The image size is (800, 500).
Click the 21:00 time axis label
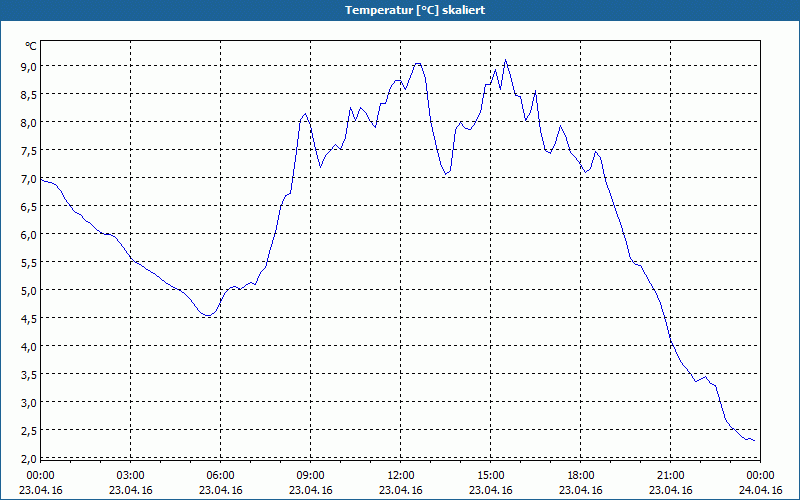click(670, 476)
